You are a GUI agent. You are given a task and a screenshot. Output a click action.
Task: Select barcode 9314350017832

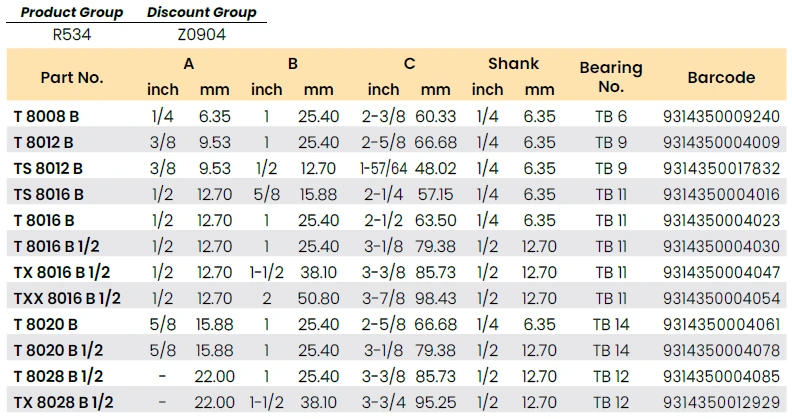pyautogui.click(x=721, y=168)
